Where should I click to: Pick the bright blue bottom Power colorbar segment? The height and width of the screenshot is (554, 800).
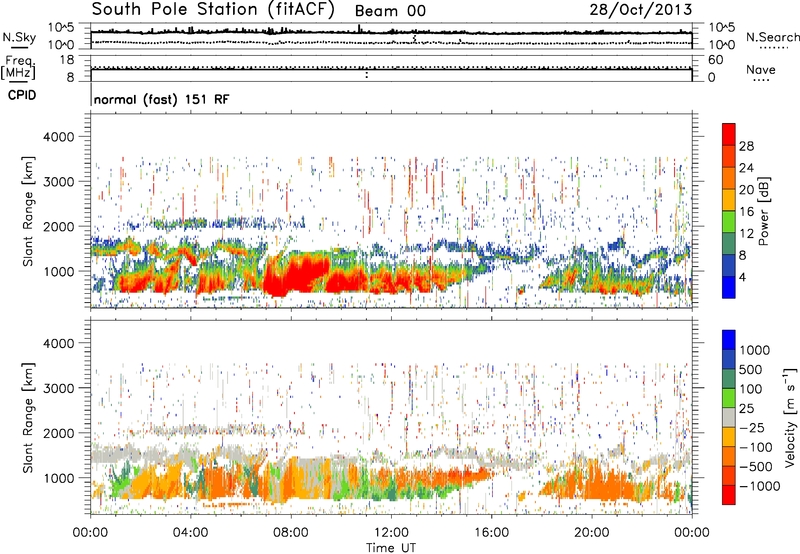click(729, 287)
